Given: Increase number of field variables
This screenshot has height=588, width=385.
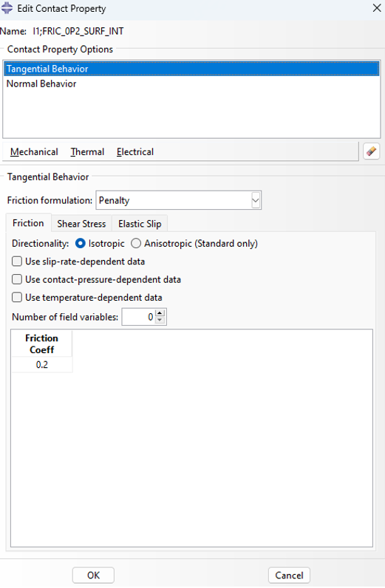Looking at the screenshot, I should point(160,313).
